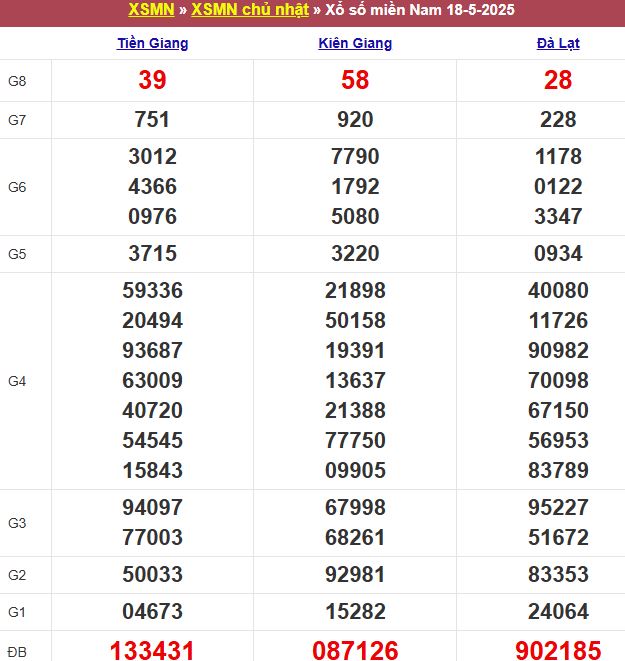Click G6 number 0976
This screenshot has height=661, width=625.
click(x=153, y=216)
